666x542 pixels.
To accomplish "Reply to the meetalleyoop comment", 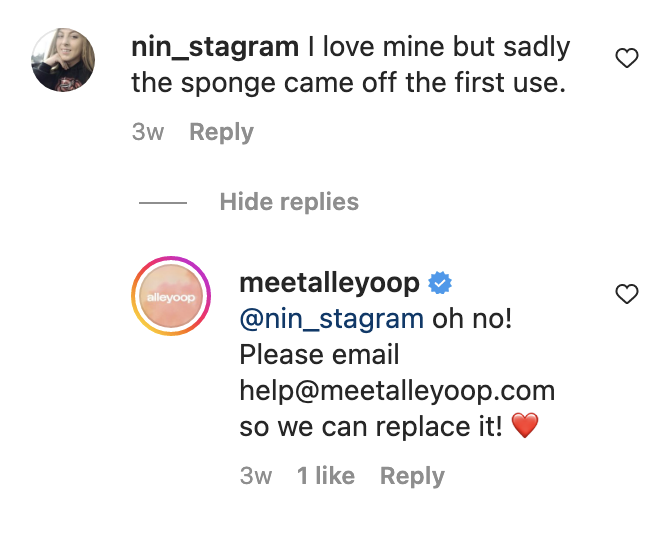I will coord(412,476).
